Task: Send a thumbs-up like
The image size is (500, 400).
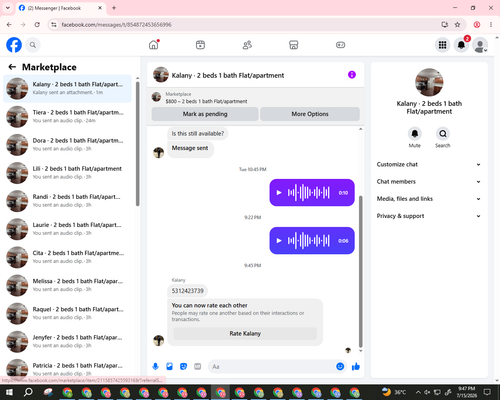Action: 356,367
